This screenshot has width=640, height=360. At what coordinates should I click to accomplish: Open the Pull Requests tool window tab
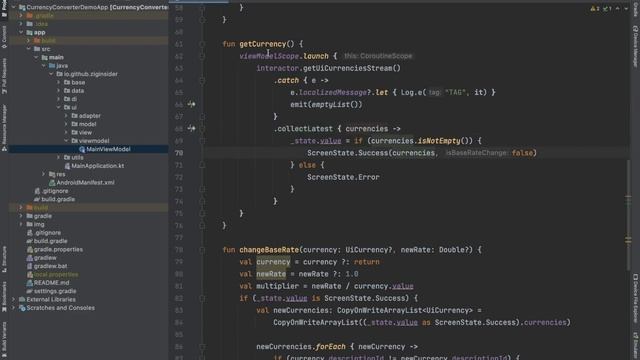[4, 76]
